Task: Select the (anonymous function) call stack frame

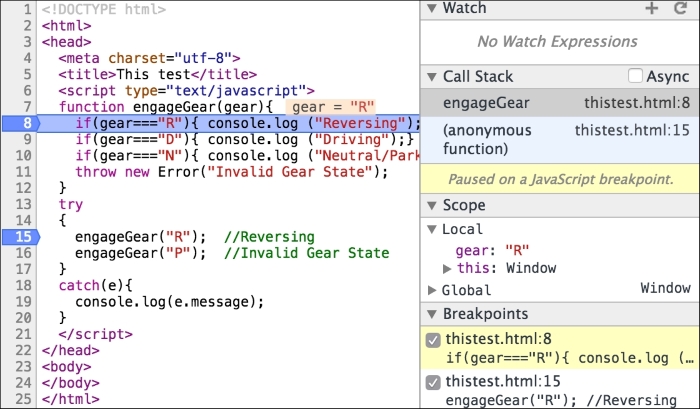Action: [560, 140]
